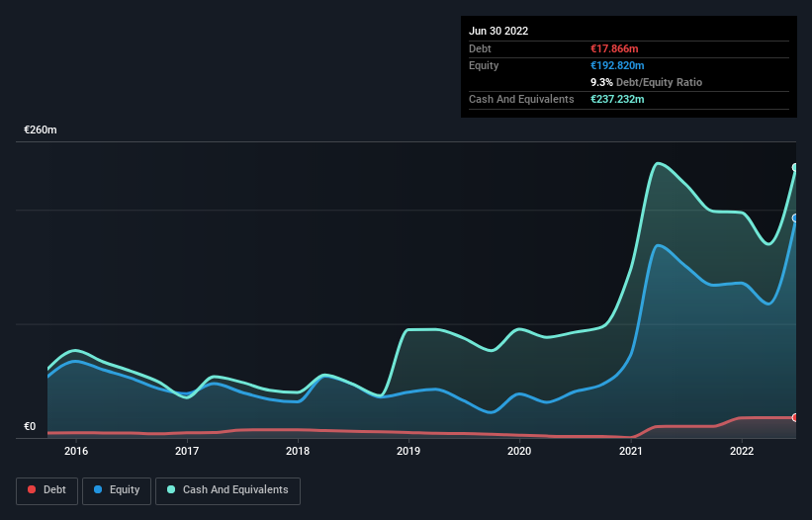812x520 pixels.
Task: Click the Jun 30 2022 tooltip date
Action: tap(498, 31)
